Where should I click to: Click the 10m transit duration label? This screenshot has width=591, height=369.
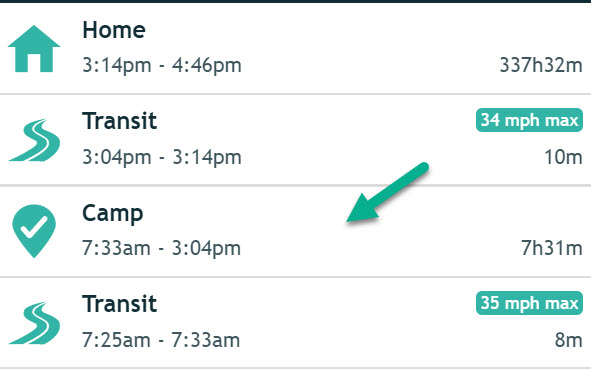tap(563, 157)
